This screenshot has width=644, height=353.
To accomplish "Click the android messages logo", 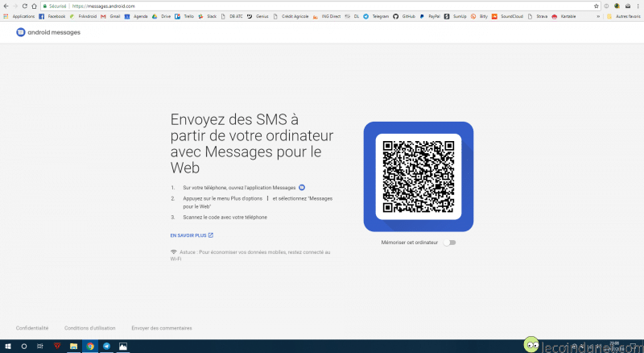I will tap(48, 32).
